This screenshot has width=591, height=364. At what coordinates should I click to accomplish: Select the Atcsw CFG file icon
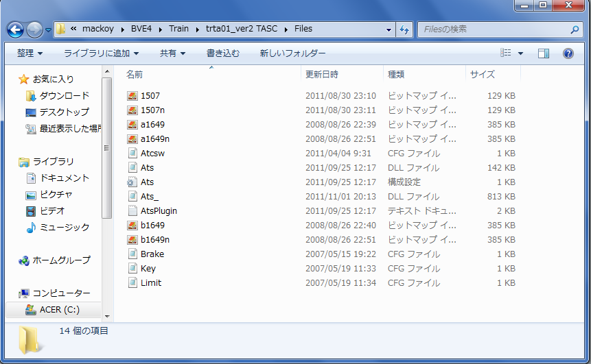132,153
